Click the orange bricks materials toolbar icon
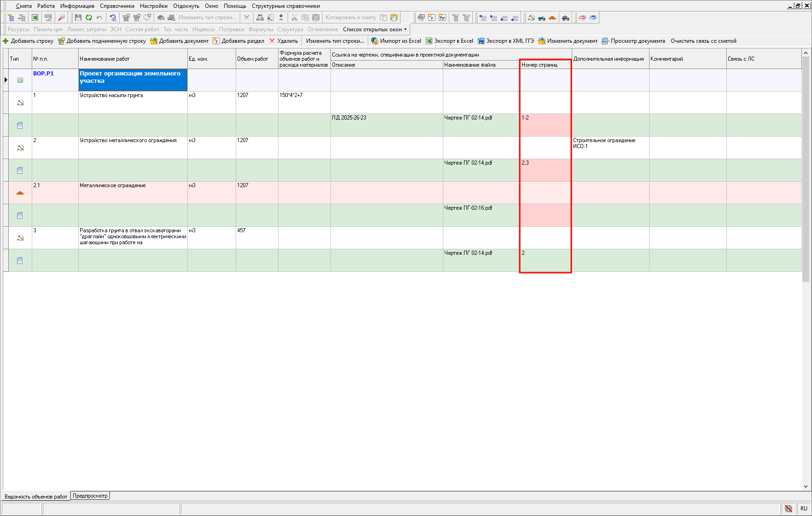The width and height of the screenshot is (812, 516). 552,17
